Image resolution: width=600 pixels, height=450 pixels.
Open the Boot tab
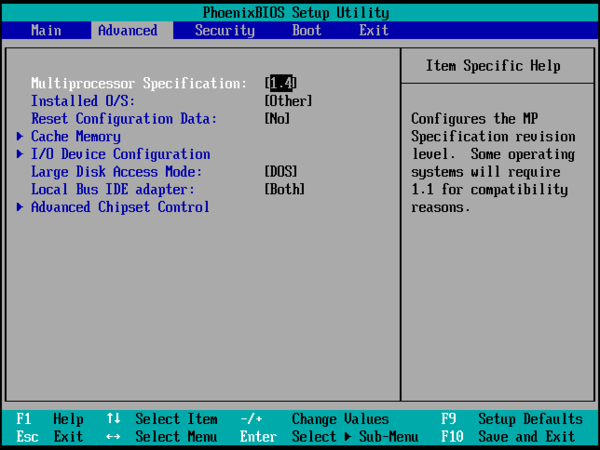click(307, 30)
